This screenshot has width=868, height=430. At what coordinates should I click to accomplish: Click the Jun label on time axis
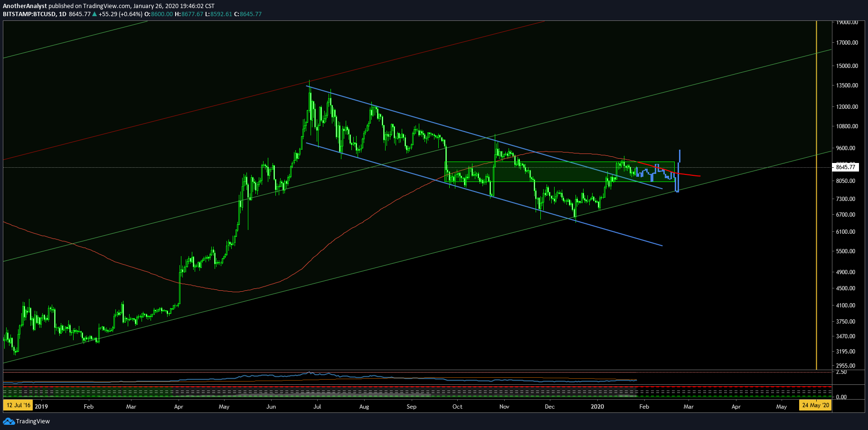[271, 407]
